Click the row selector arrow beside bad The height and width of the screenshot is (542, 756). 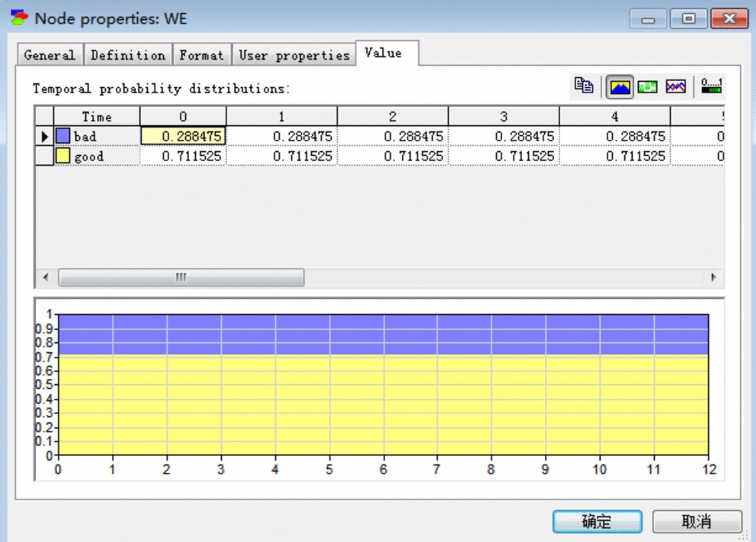click(x=45, y=136)
